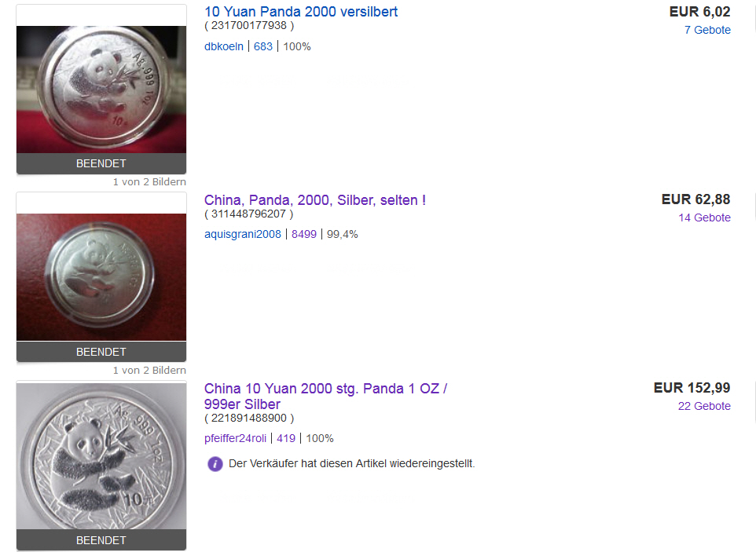Click the third panda coin close-up thumbnail
Viewport: 756px width, 552px height.
pos(101,456)
